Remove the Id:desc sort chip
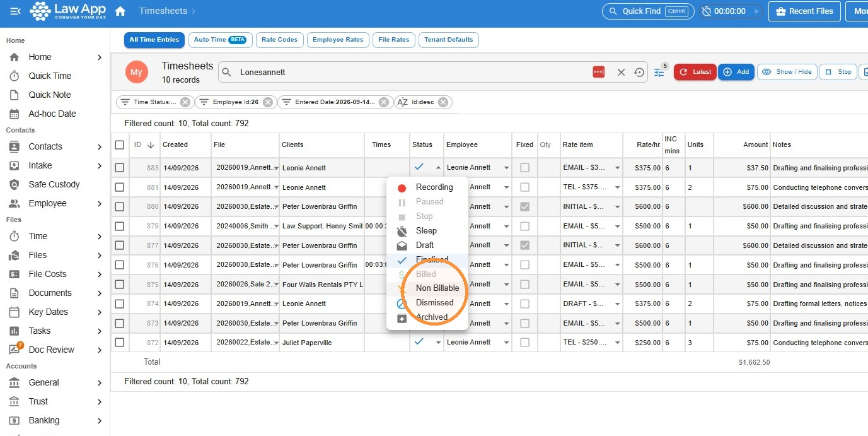868x436 pixels. click(x=443, y=102)
